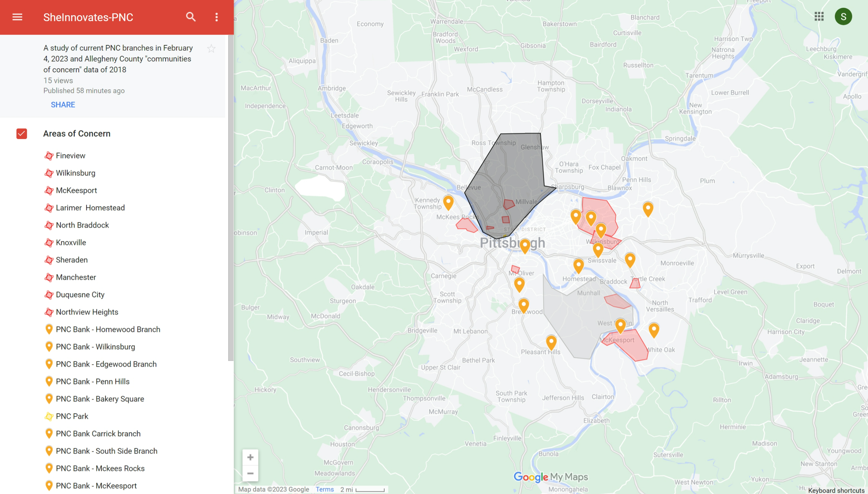Click the sidebar vertical scrollbar

[x=231, y=197]
